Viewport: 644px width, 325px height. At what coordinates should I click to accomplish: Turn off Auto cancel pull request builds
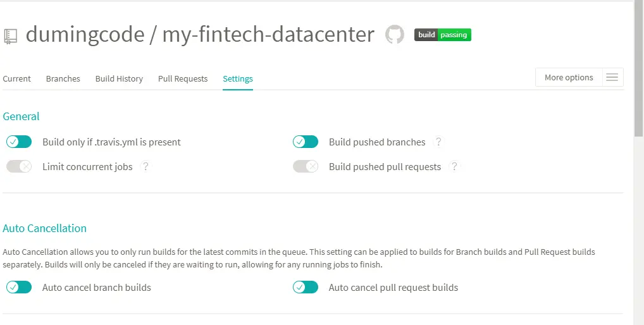(x=306, y=287)
